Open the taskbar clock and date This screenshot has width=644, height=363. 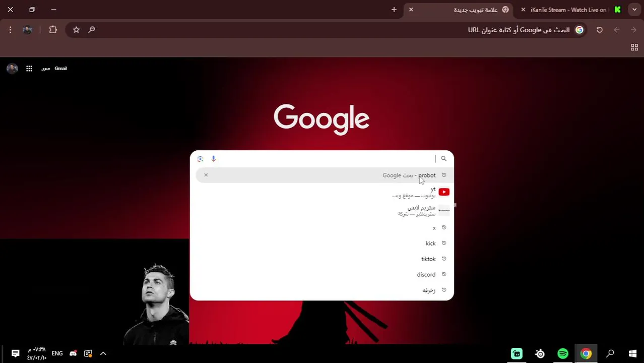click(36, 353)
